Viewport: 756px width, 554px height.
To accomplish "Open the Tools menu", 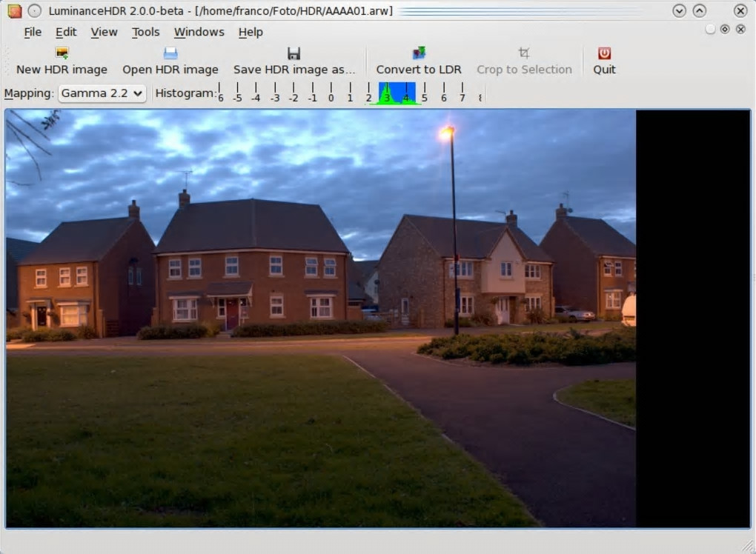I will coord(145,32).
